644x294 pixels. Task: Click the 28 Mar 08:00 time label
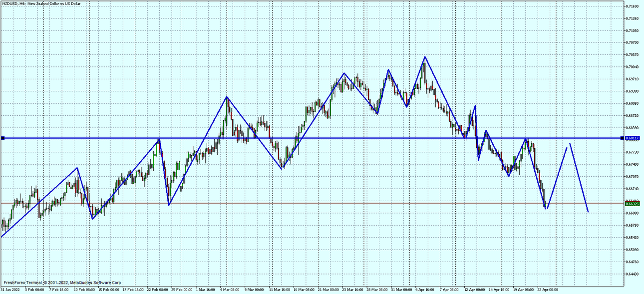[x=377, y=290]
